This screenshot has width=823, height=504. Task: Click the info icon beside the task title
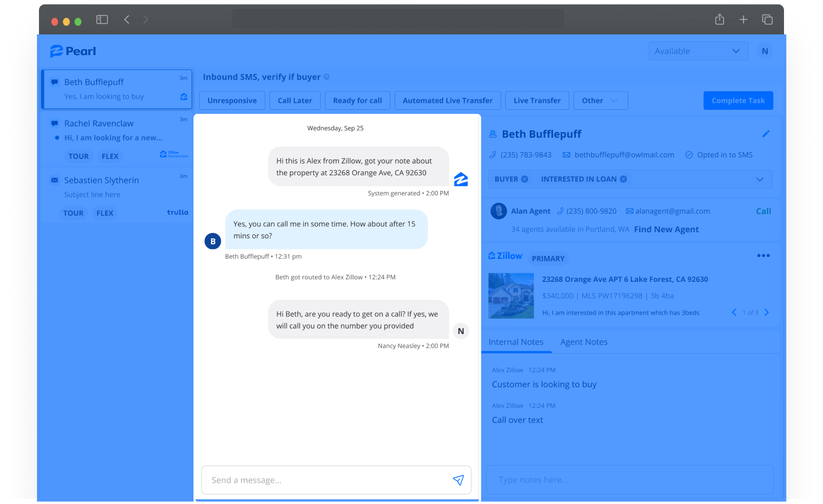coord(327,77)
